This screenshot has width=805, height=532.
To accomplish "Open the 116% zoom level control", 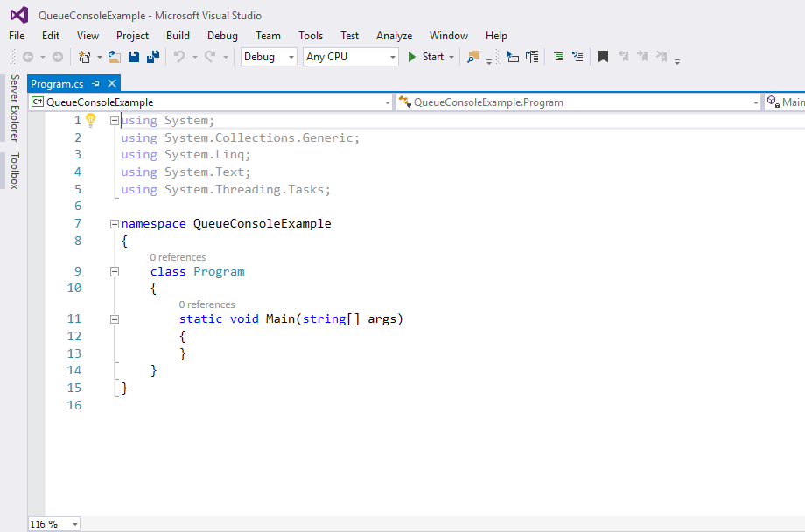I will coord(52,523).
